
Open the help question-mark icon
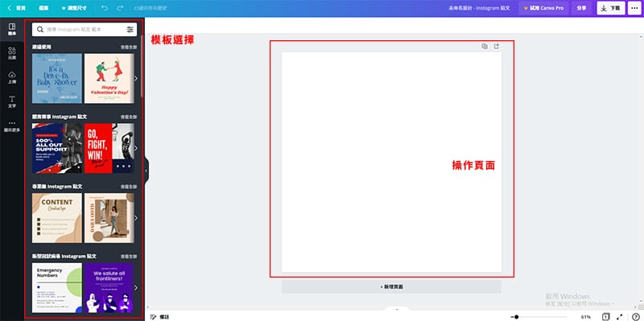click(x=635, y=317)
